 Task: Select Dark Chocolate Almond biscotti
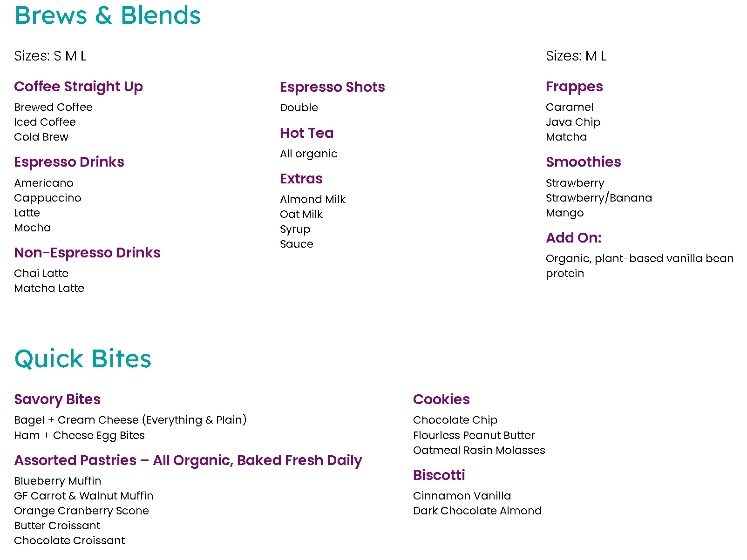pyautogui.click(x=477, y=511)
